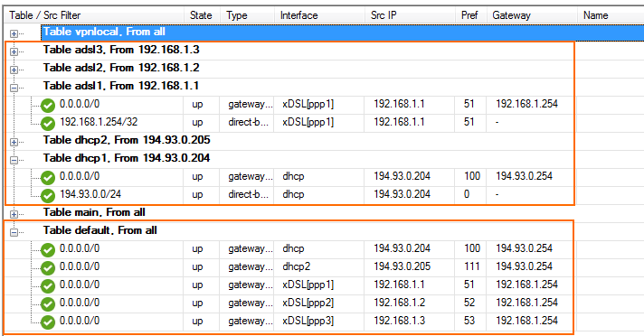Viewport: 644px width, 336px height.
Task: Select row Table main, From all
Action: click(94, 212)
